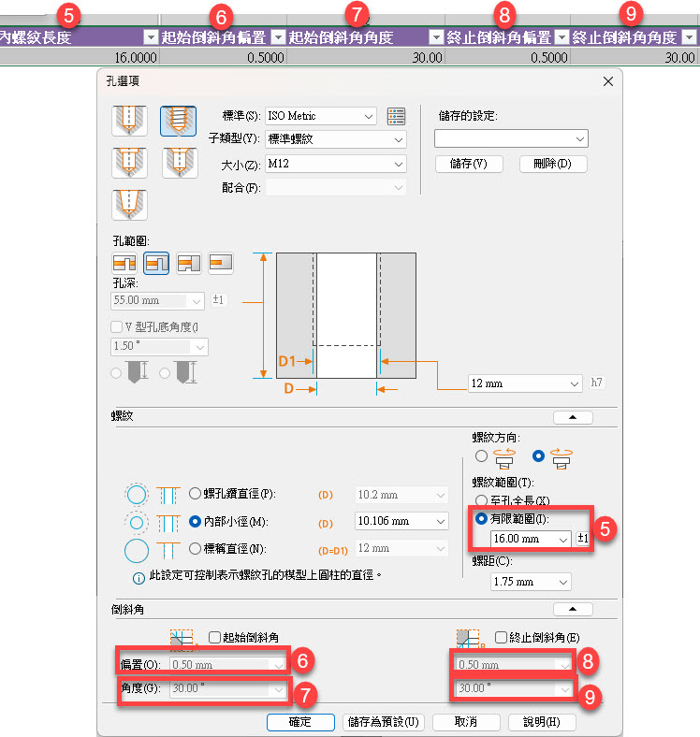Click the fourth hole extent icon under 孔範圍
Viewport: 700px width, 737px height.
221,264
